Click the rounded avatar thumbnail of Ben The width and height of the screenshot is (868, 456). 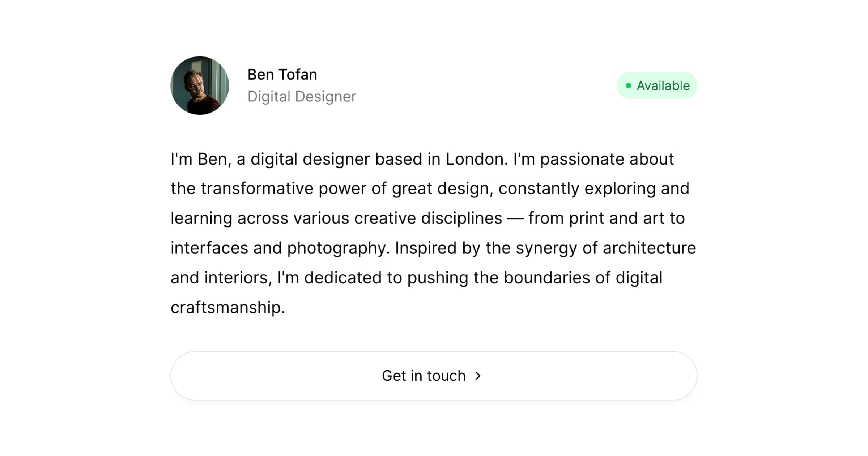click(x=199, y=86)
